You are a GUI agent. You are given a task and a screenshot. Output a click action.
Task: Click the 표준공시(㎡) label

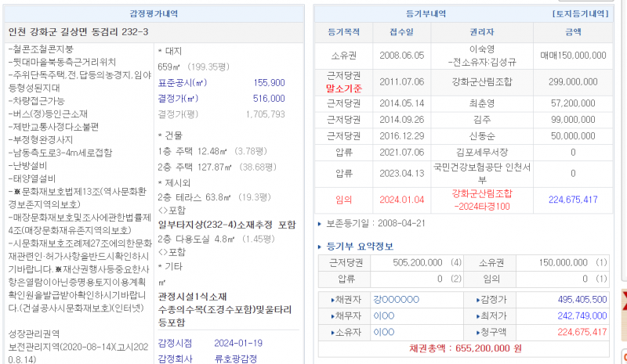click(x=182, y=82)
